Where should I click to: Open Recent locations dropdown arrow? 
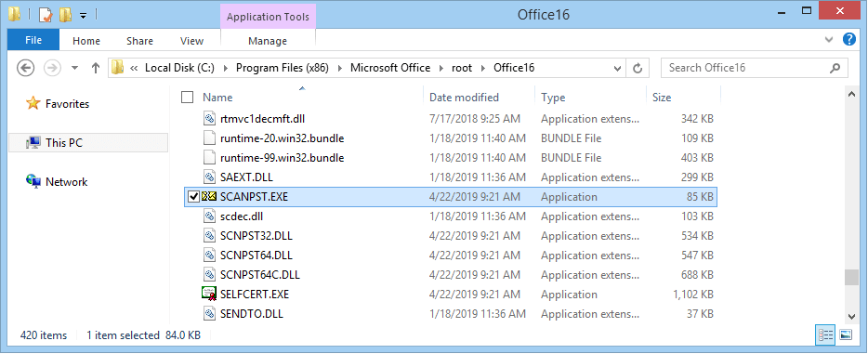pyautogui.click(x=75, y=68)
